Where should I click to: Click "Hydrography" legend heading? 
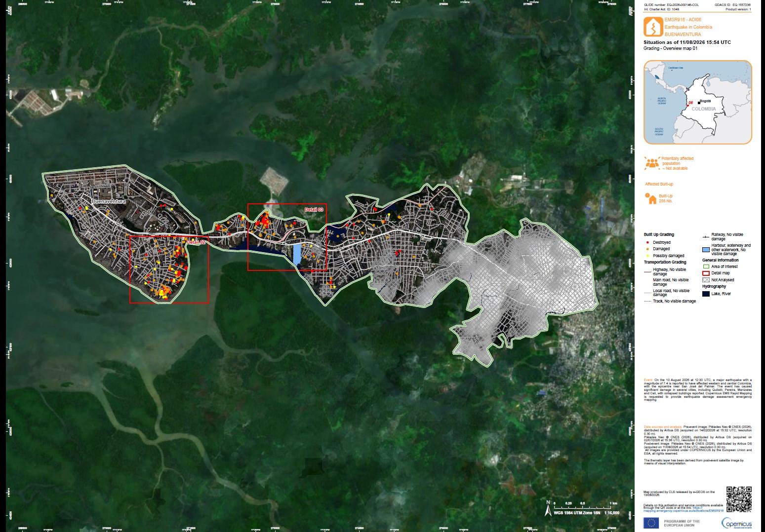(714, 286)
